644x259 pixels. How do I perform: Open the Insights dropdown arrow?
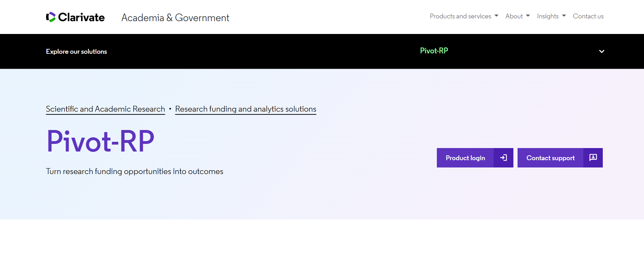(x=564, y=16)
